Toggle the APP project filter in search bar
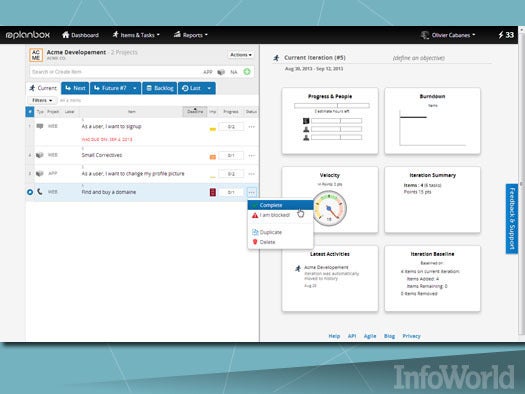The width and height of the screenshot is (525, 394). 208,72
